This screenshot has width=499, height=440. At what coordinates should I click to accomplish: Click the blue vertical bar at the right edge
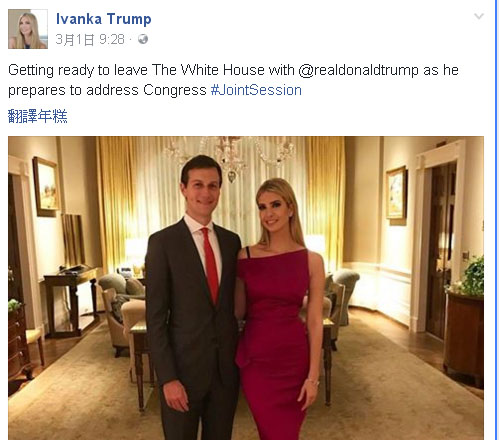(496, 220)
